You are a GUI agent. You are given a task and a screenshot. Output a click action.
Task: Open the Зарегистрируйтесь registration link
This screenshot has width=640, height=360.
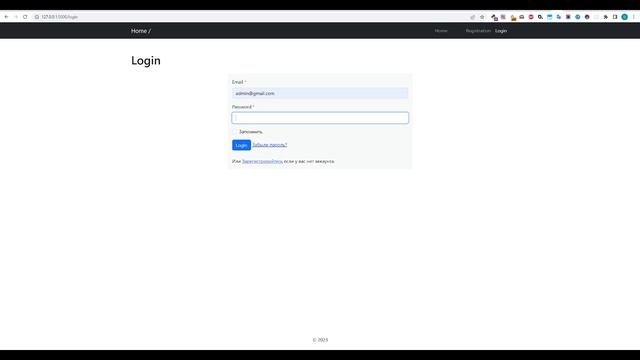262,161
